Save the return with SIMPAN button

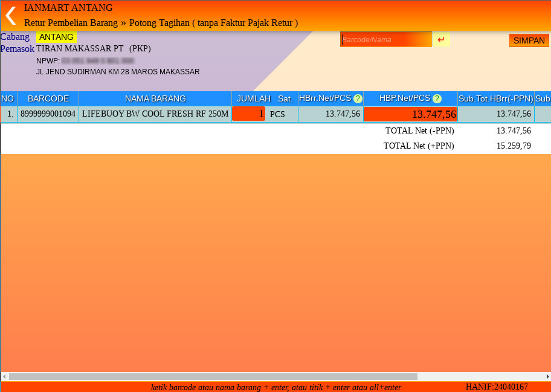pyautogui.click(x=529, y=40)
